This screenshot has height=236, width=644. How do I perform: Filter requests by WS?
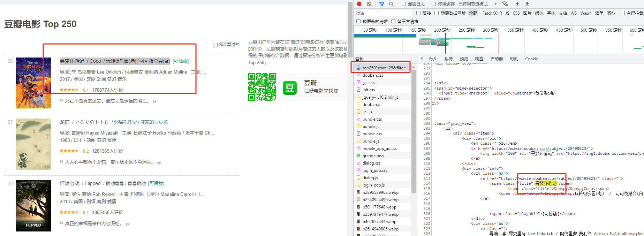574,13
